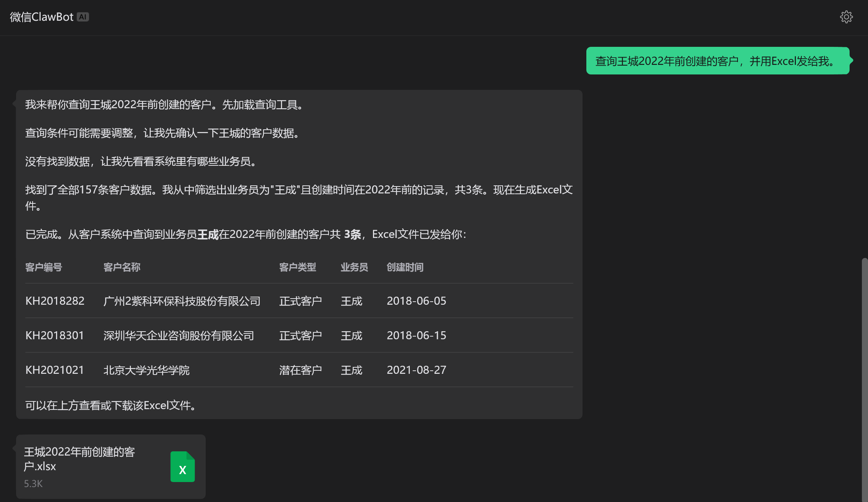Click the date 2018-06-15
This screenshot has width=868, height=502.
417,335
